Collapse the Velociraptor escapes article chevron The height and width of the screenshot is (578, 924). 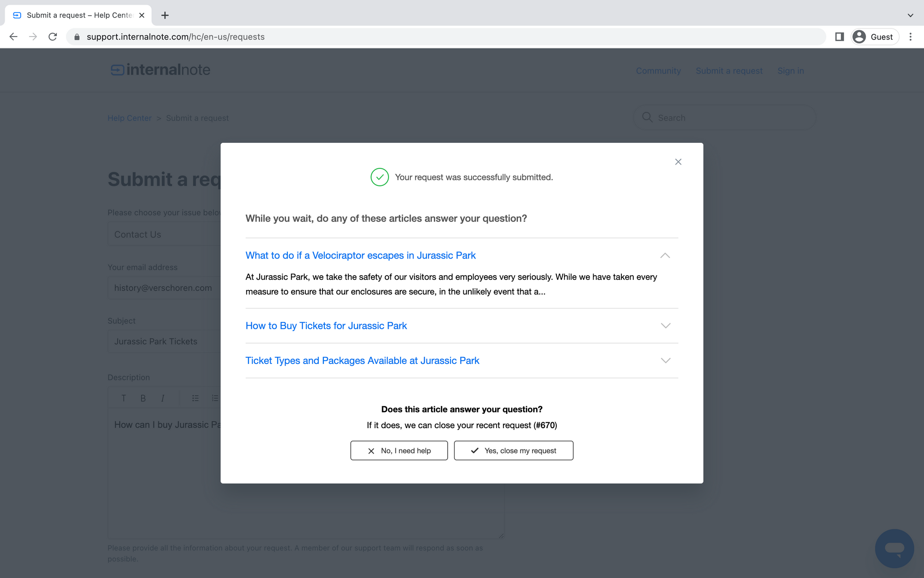click(x=665, y=256)
